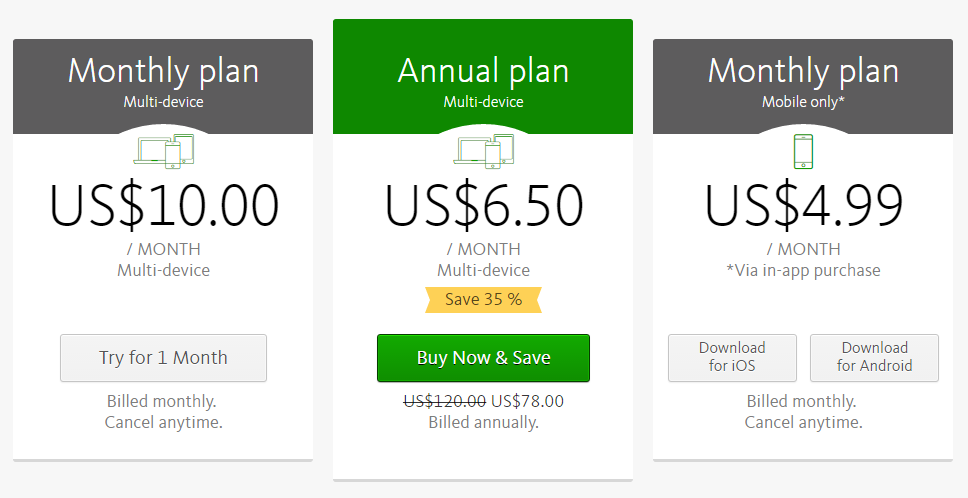Click the multi-device icon under Monthly plan
Image resolution: width=968 pixels, height=498 pixels.
pos(164,151)
